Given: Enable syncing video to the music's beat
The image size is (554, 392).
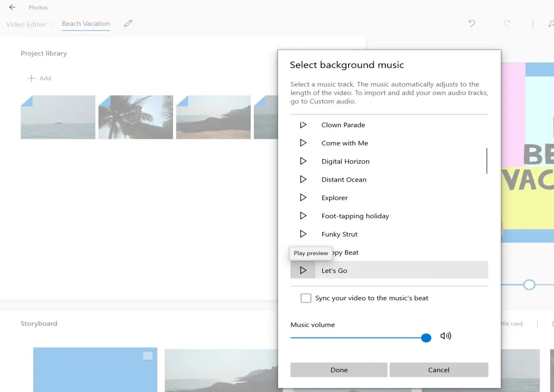Looking at the screenshot, I should (x=306, y=298).
